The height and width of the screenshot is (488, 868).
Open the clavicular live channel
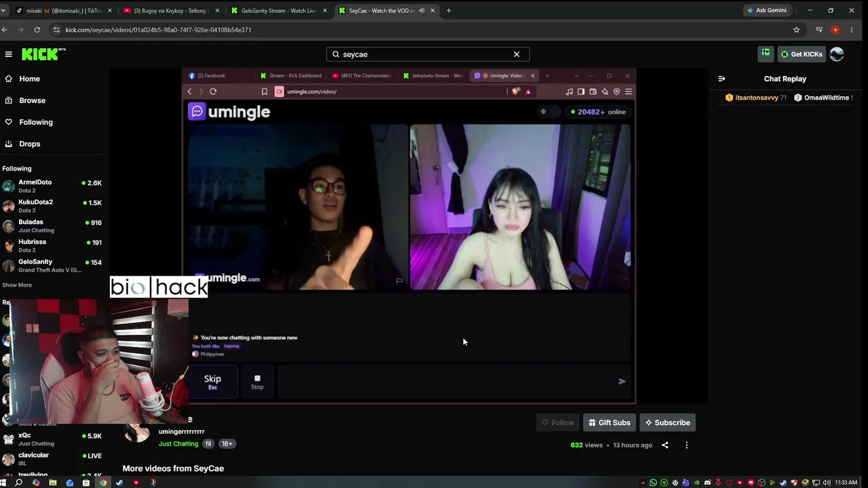[x=52, y=459]
